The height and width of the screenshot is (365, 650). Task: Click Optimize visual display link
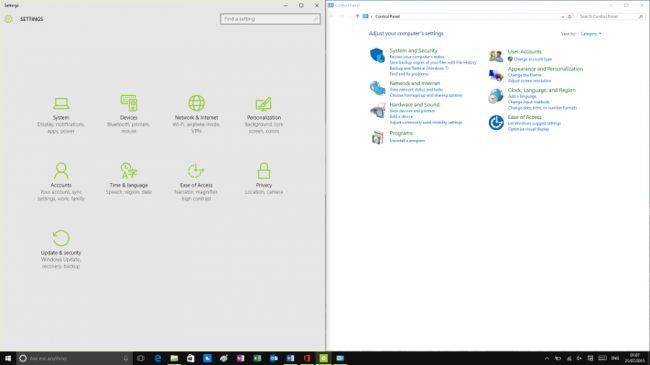528,129
